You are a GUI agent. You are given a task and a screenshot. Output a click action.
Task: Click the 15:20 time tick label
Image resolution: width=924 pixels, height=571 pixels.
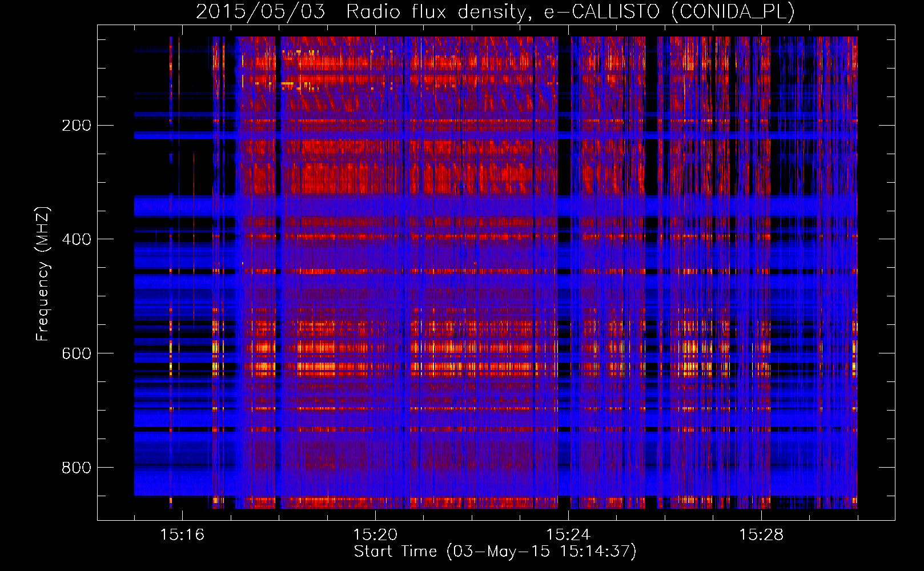coord(375,534)
